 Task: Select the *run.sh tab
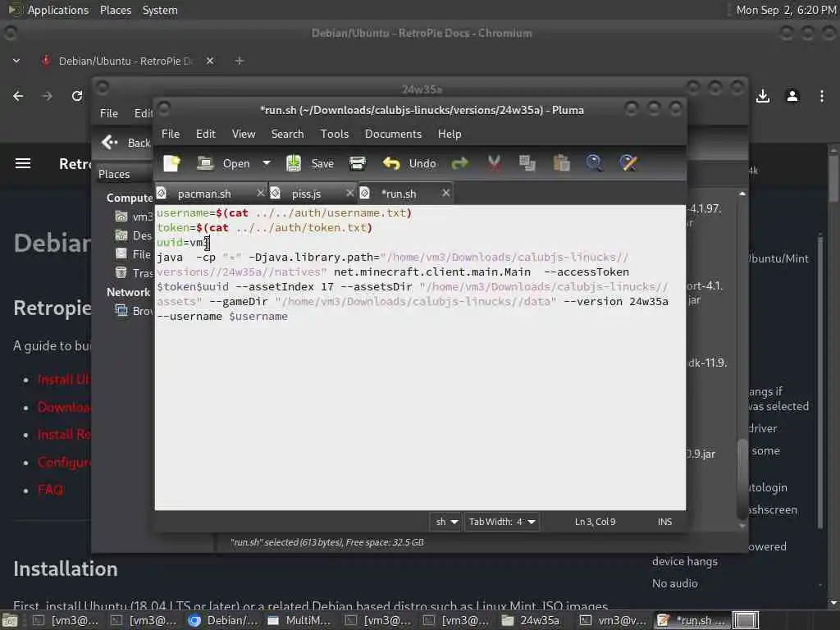coord(399,194)
